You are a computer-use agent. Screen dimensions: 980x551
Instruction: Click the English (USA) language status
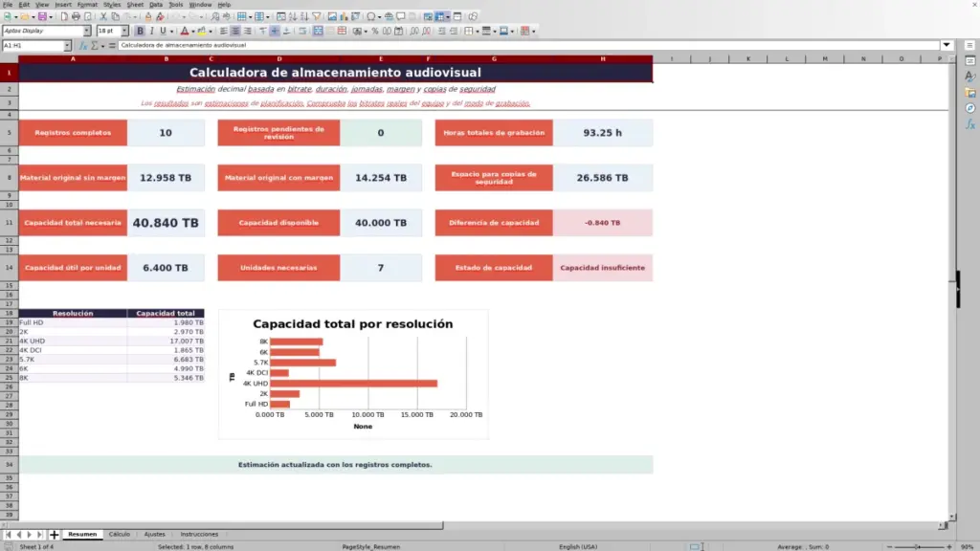577,546
